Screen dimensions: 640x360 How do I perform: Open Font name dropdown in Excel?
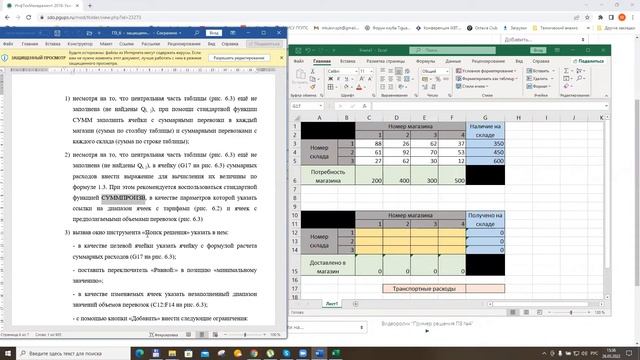pos(356,71)
